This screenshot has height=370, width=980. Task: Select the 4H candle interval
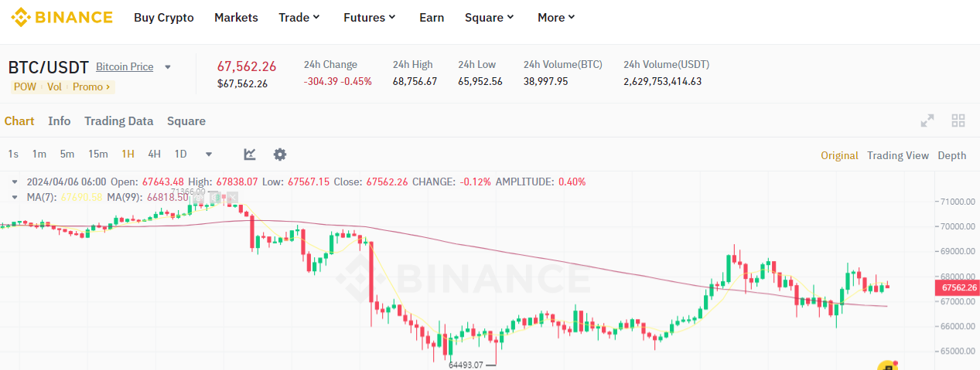[x=154, y=154]
